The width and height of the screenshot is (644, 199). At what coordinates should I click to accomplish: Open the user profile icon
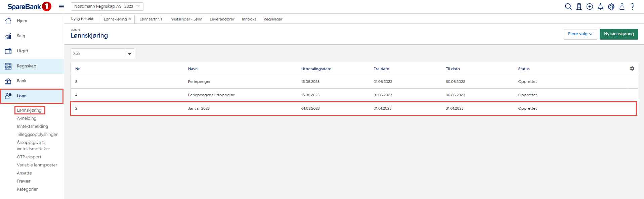pyautogui.click(x=622, y=7)
